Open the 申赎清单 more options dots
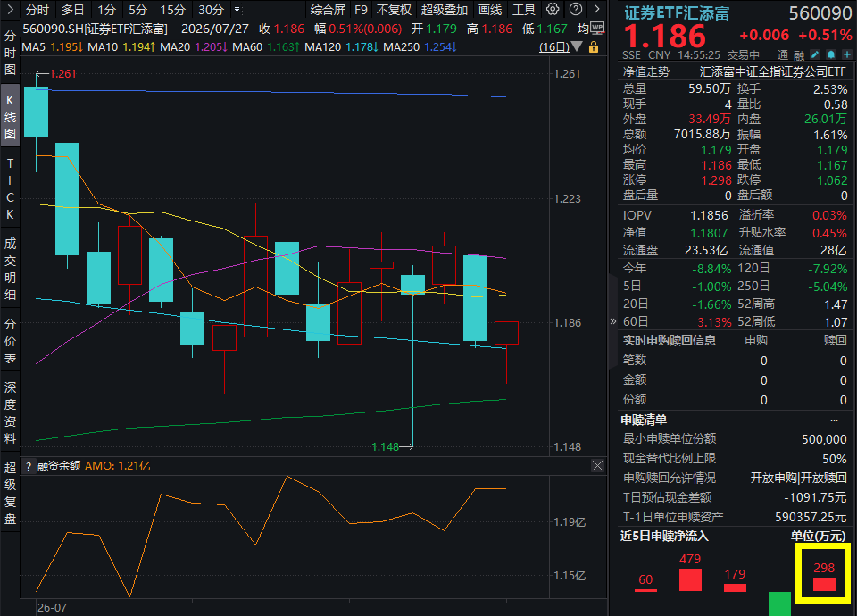The width and height of the screenshot is (857, 616). 834,420
